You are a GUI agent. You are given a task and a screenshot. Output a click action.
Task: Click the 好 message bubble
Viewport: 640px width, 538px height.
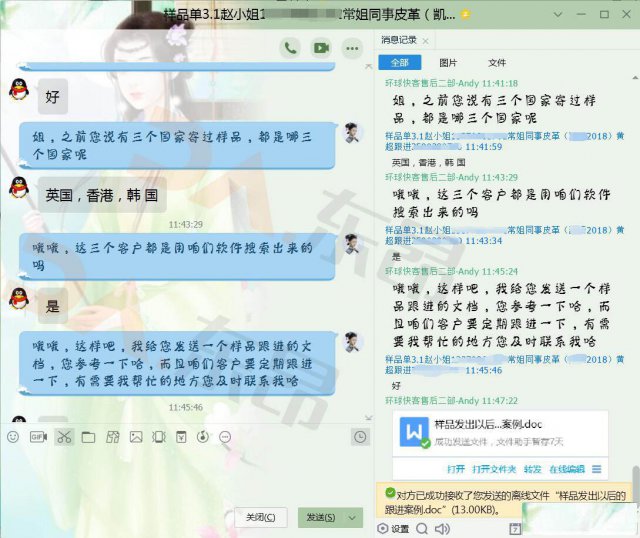pyautogui.click(x=53, y=97)
